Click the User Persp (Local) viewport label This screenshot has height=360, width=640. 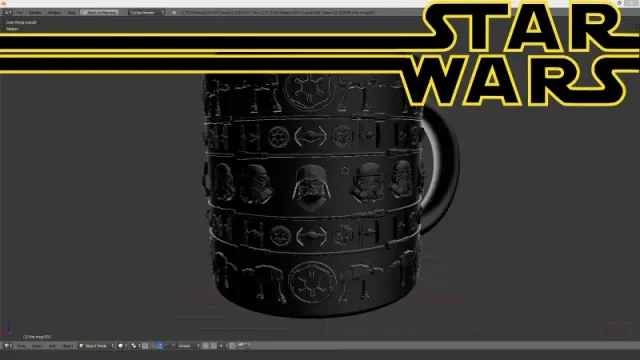click(x=21, y=22)
